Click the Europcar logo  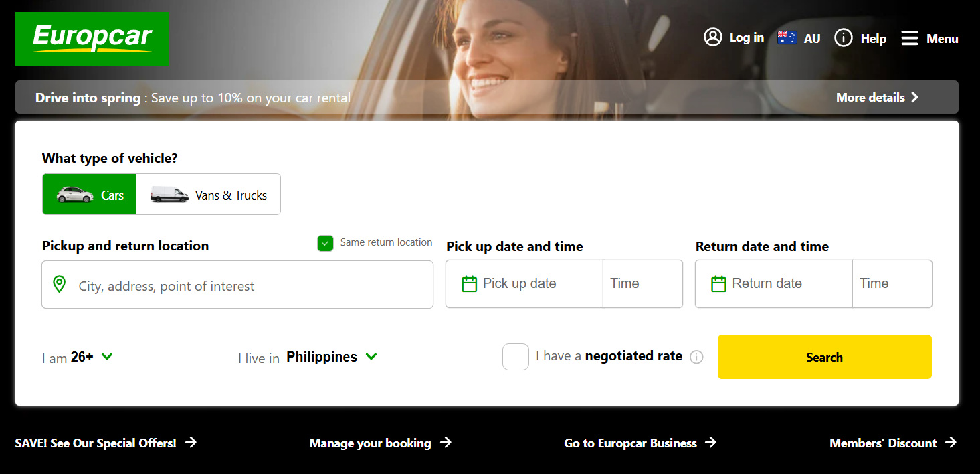click(92, 39)
